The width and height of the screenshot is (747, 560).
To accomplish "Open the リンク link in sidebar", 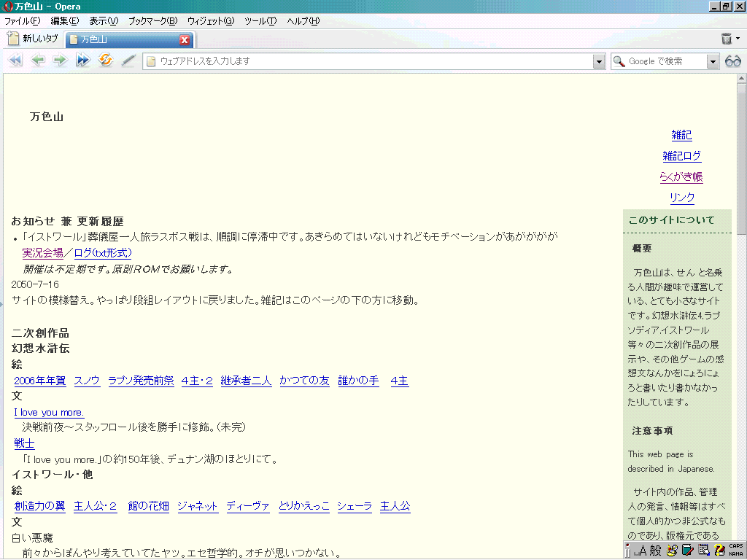I will click(682, 198).
